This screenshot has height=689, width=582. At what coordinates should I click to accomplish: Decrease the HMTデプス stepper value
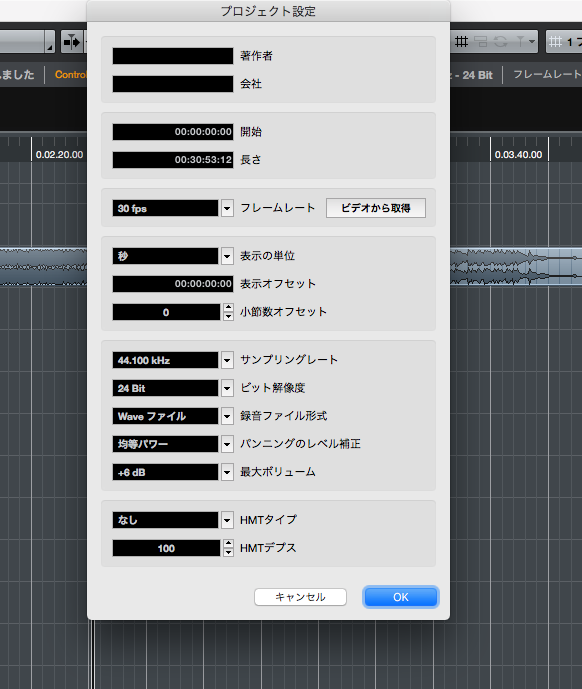pyautogui.click(x=228, y=552)
